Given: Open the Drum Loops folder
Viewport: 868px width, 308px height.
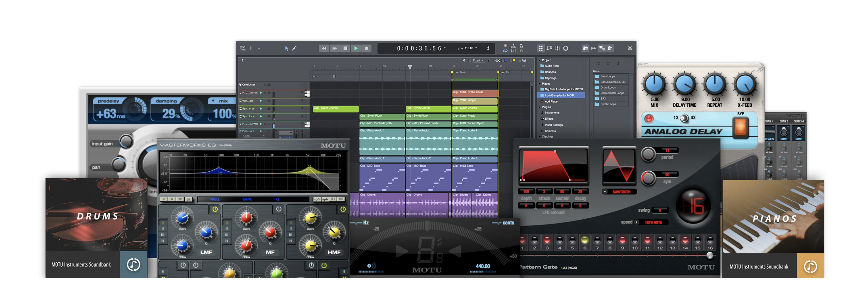Looking at the screenshot, I should (608, 87).
